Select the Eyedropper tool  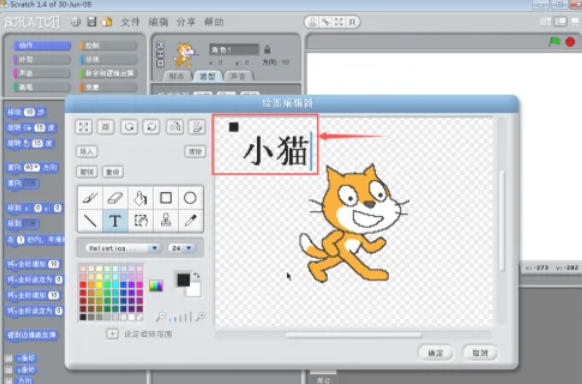point(190,221)
